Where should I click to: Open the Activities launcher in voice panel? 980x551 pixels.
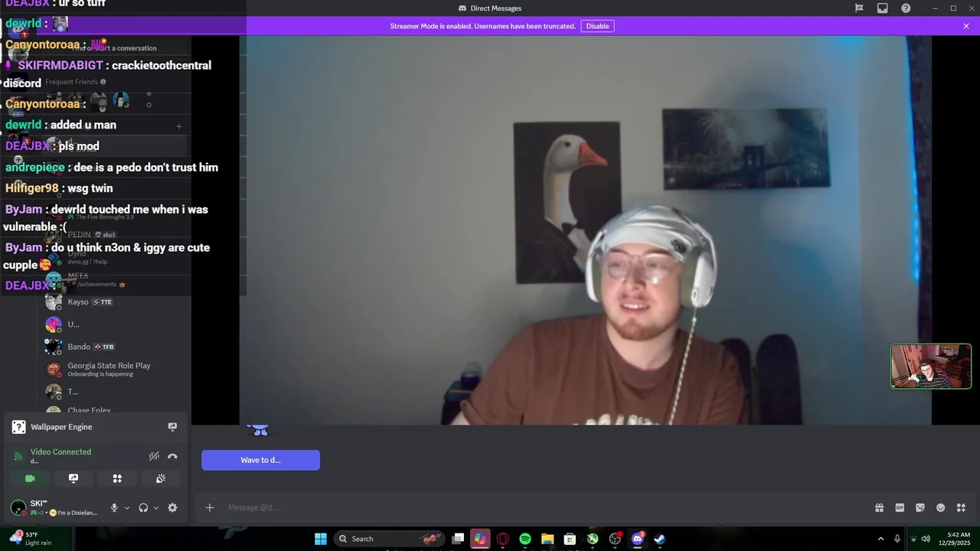[117, 478]
